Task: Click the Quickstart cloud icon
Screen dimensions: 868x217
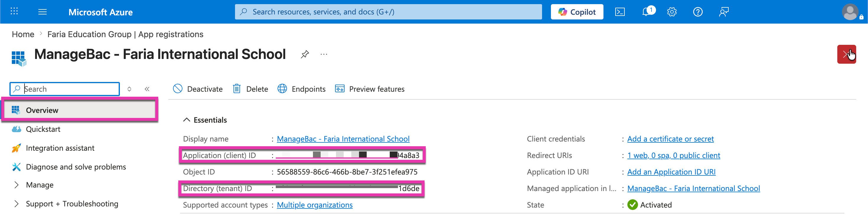Action: (x=16, y=129)
